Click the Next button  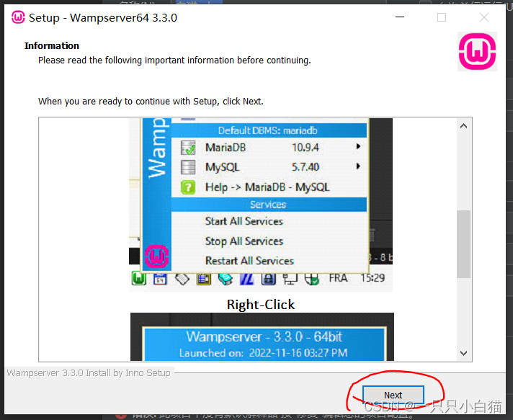[393, 395]
